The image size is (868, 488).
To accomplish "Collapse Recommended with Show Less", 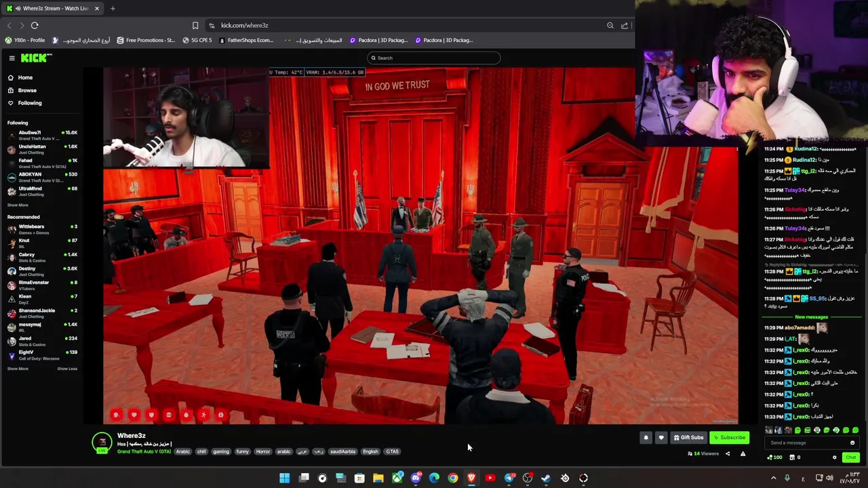I will (x=67, y=369).
